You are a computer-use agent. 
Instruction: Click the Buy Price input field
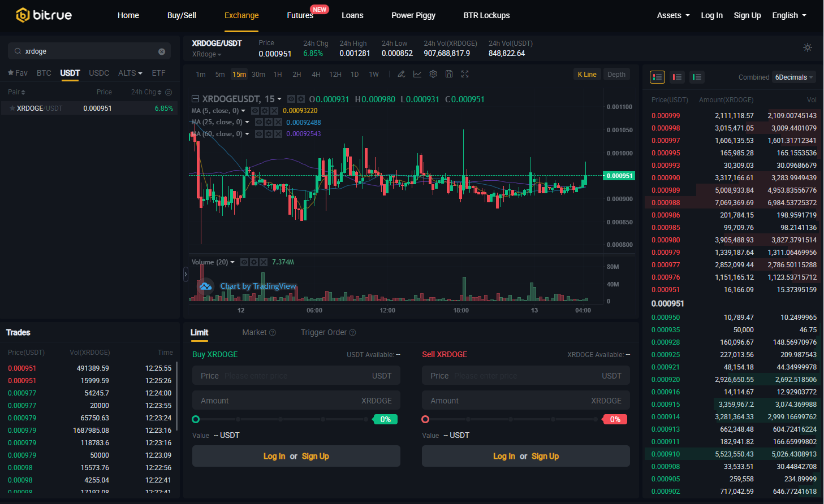296,376
